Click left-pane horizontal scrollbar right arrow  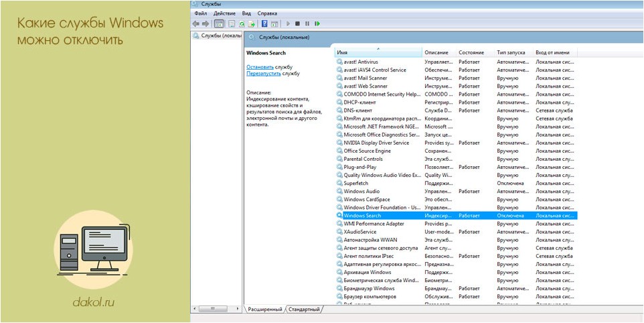pos(238,309)
